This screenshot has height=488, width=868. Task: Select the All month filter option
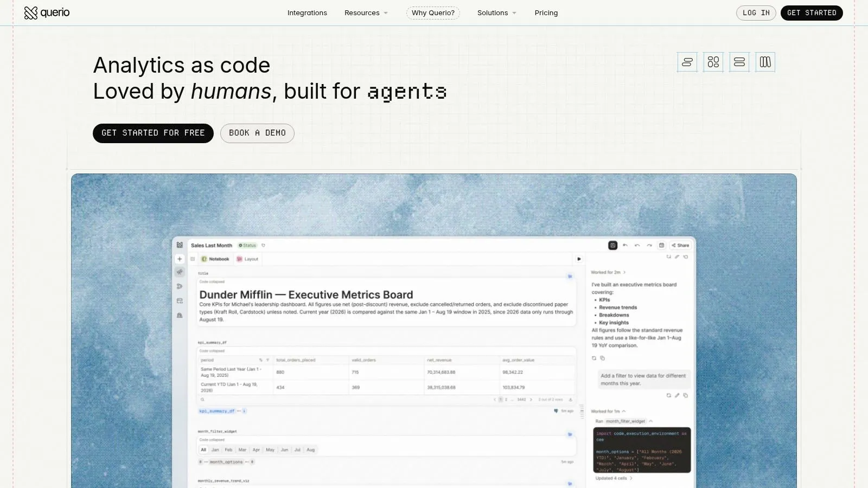click(x=203, y=450)
